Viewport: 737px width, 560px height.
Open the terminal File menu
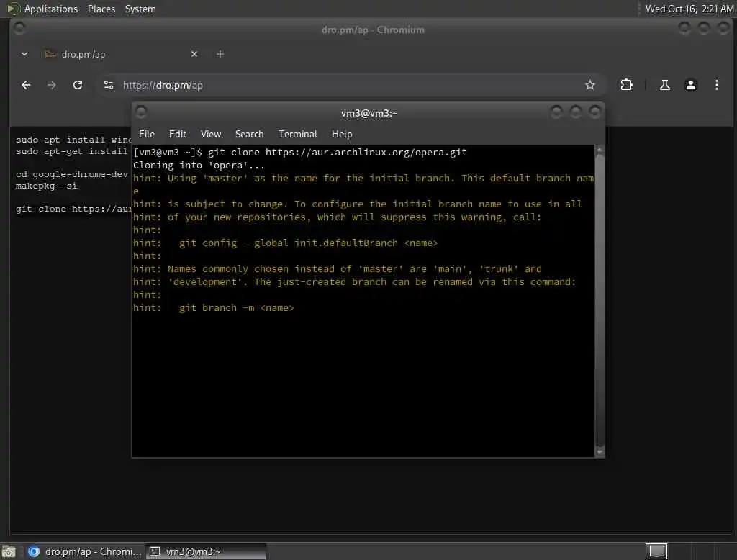pos(147,134)
